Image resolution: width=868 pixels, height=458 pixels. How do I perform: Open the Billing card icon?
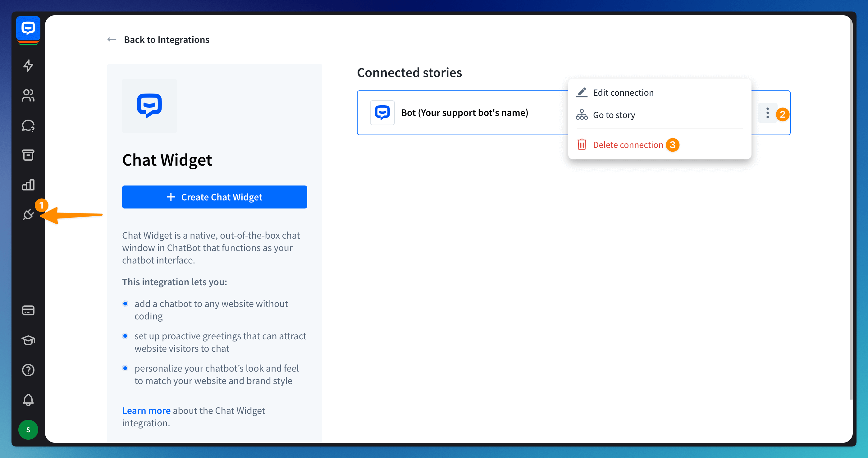28,310
